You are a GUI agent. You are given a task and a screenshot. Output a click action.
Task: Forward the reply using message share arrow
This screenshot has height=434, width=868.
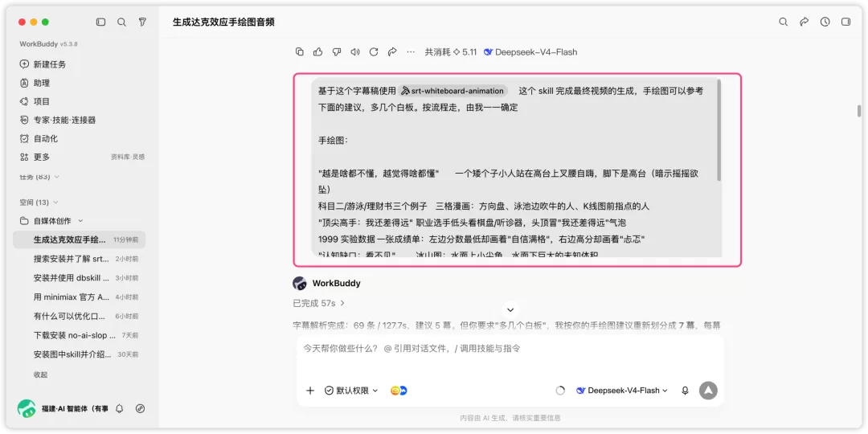click(x=392, y=52)
